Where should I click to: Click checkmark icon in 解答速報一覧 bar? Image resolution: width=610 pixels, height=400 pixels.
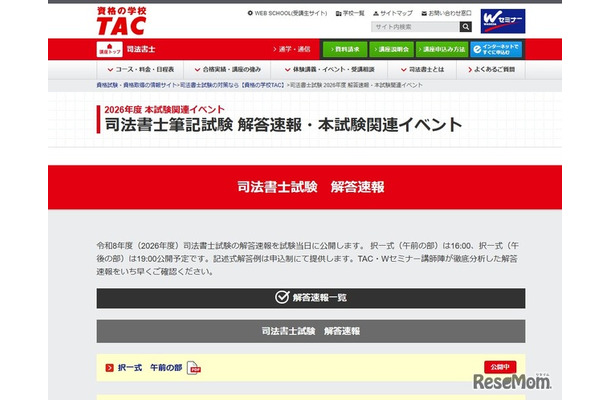[x=282, y=297]
